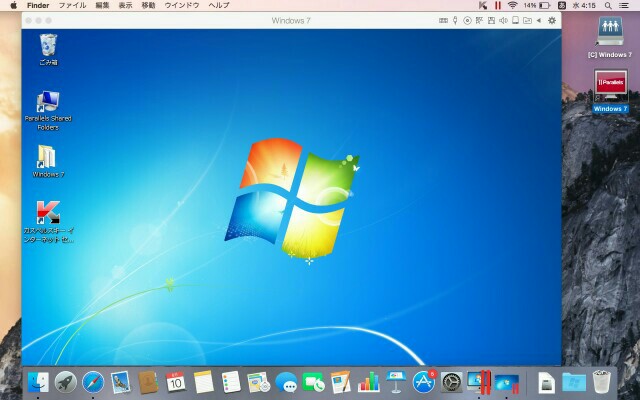Open System Preferences from the Dock
The width and height of the screenshot is (640, 400).
point(451,382)
